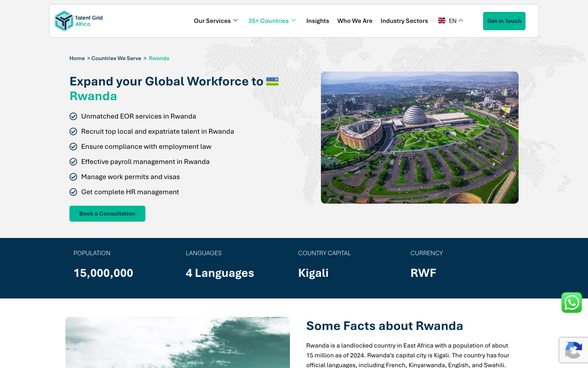This screenshot has height=368, width=588.
Task: Open the EN language selector arrow
Action: [461, 20]
